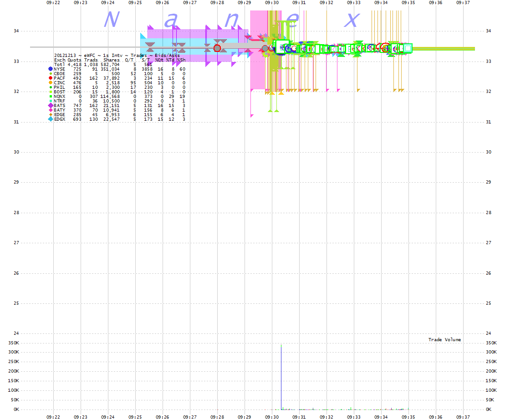505x420 pixels.
Task: Click the blue NYSE legend circle
Action: point(51,69)
